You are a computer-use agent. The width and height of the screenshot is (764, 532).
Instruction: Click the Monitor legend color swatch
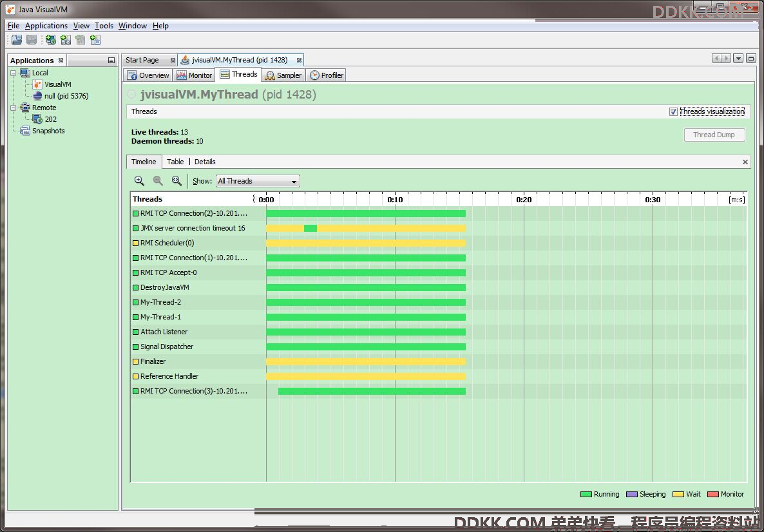coord(713,494)
